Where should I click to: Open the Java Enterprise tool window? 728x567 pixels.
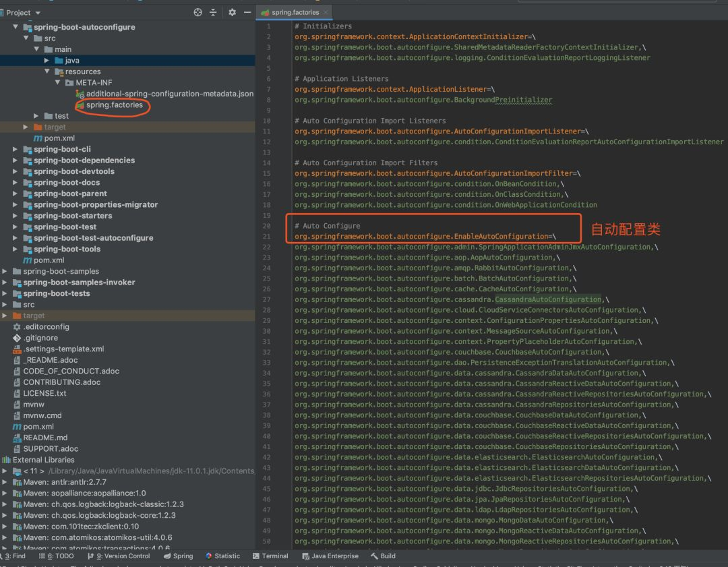[330, 556]
